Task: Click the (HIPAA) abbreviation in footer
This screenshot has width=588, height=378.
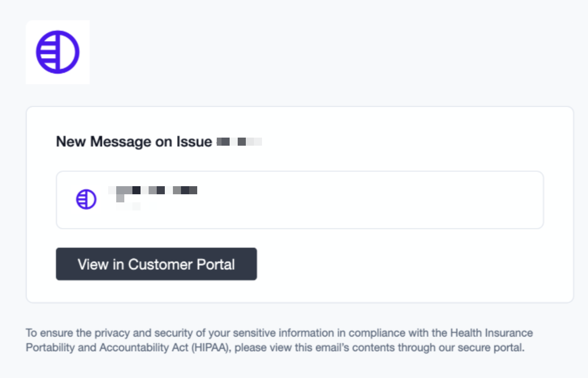Action: 211,348
